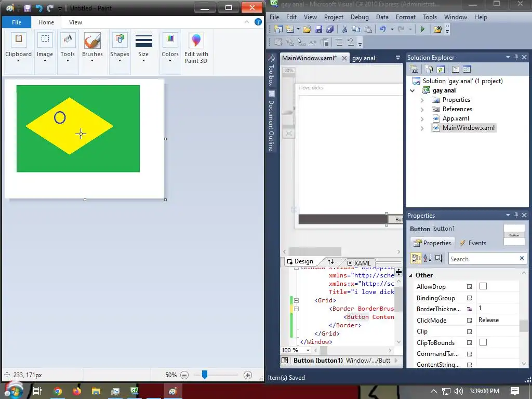Open the Document Outline side tab

click(271, 121)
